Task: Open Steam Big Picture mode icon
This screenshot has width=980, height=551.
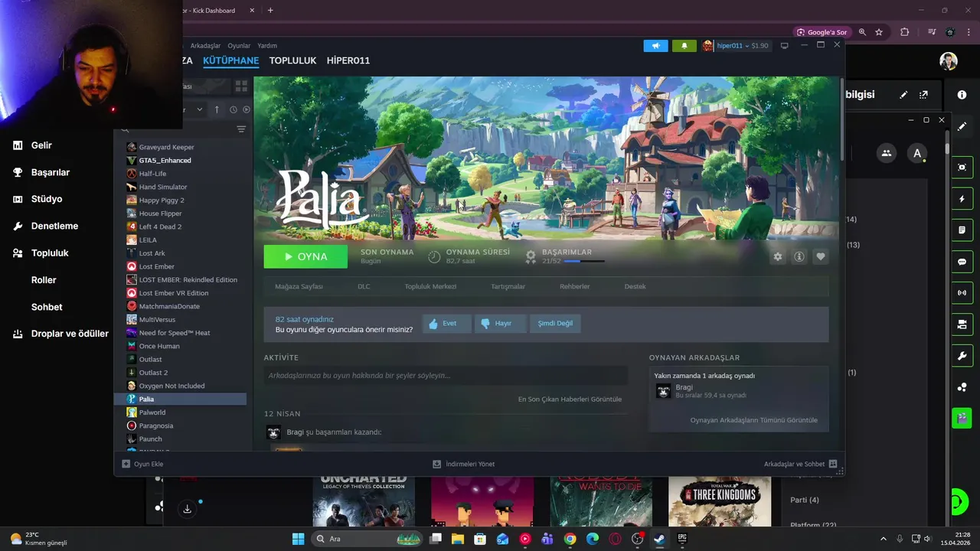Action: click(x=784, y=46)
